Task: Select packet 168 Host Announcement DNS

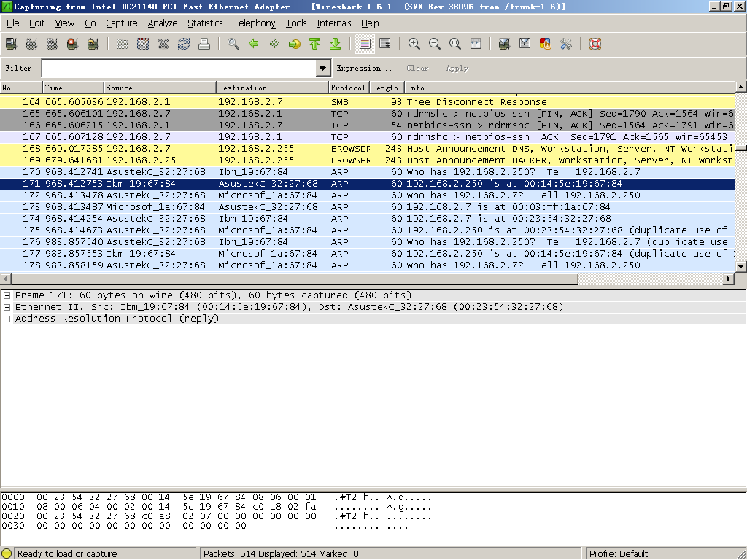Action: [x=367, y=149]
